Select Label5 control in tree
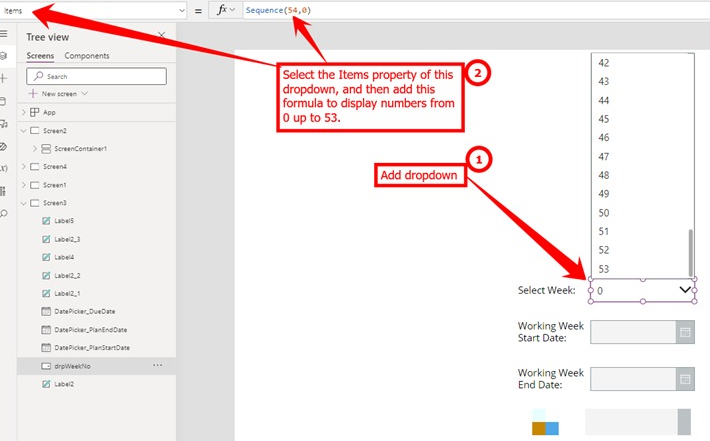 point(64,221)
